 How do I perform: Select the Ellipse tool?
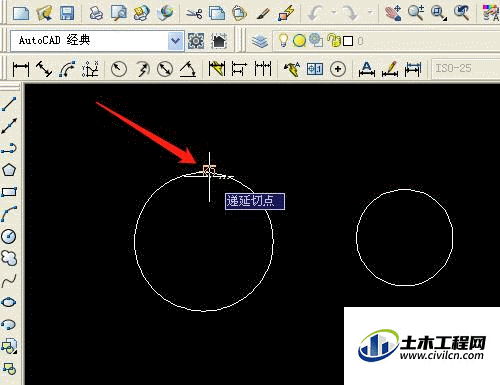pos(9,303)
